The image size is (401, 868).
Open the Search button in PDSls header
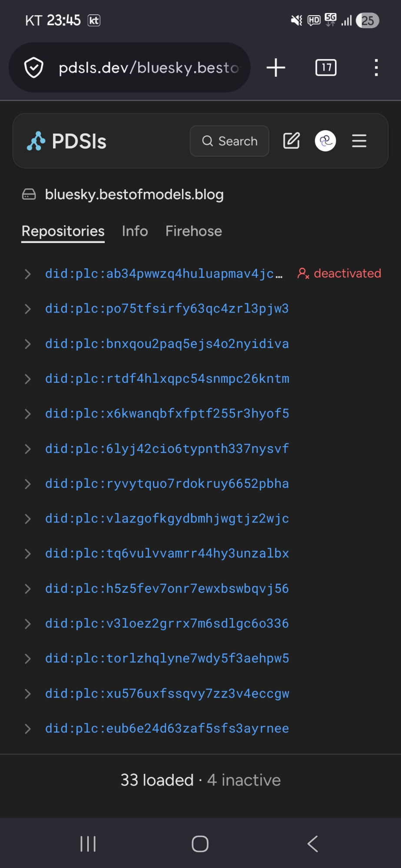pos(229,141)
